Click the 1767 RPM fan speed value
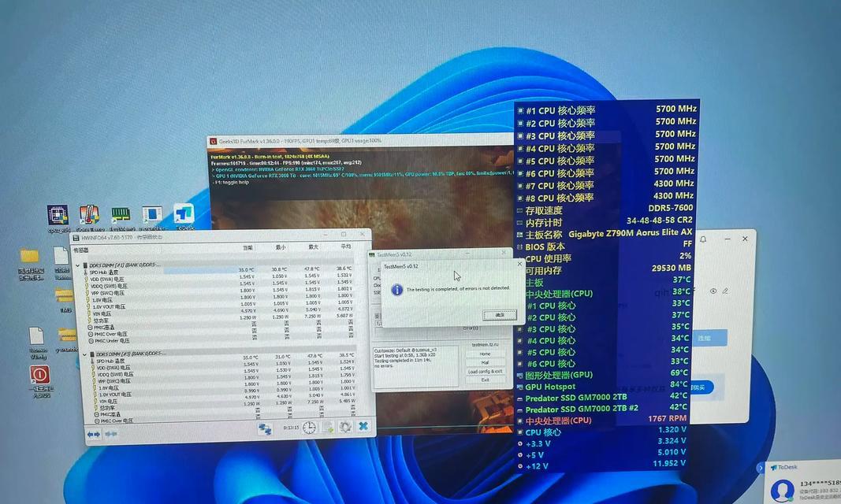841x504 pixels. (x=668, y=418)
